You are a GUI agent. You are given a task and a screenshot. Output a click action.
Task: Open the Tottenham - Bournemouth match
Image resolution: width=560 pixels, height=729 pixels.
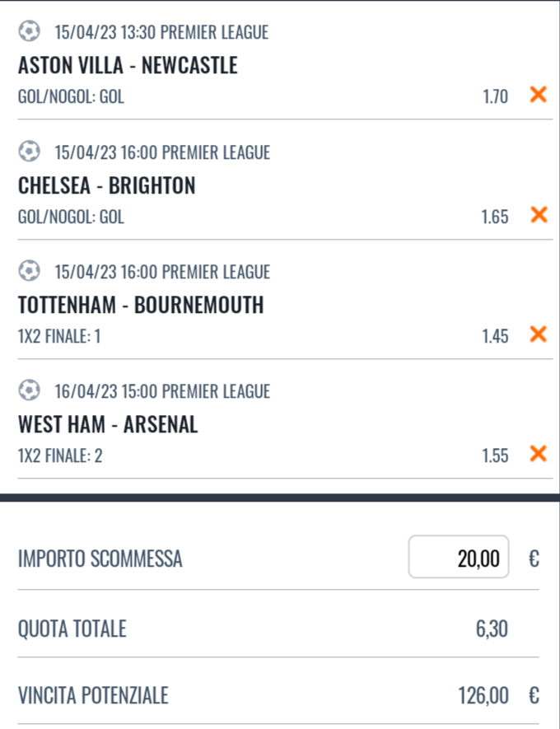tap(141, 306)
